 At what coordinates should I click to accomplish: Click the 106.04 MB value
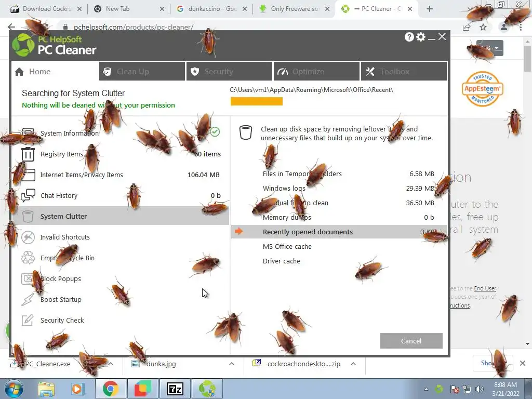(204, 175)
